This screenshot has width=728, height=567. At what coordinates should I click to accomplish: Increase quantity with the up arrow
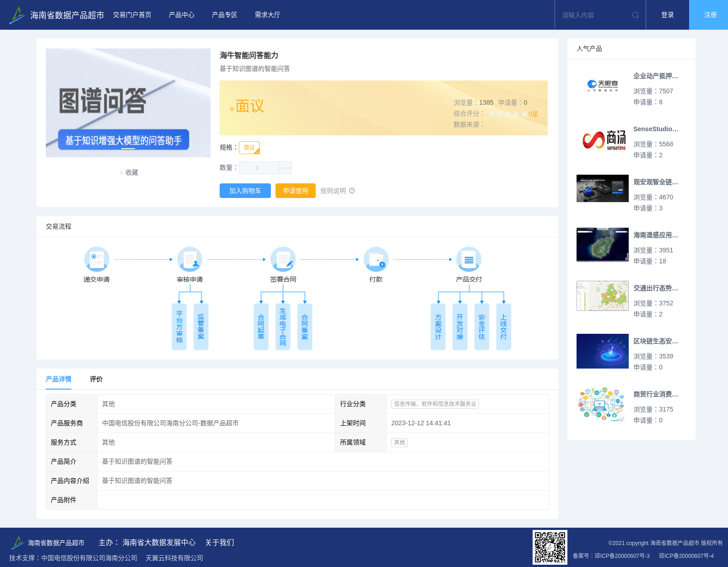pyautogui.click(x=286, y=165)
